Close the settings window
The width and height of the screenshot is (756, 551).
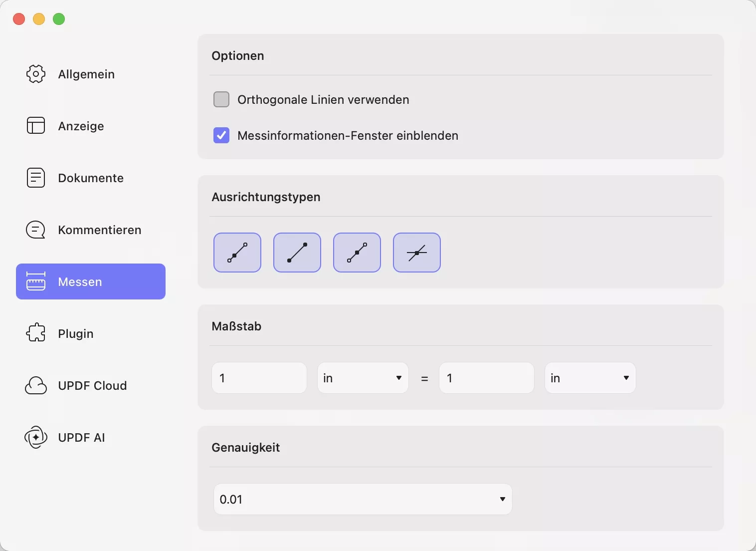coord(19,19)
